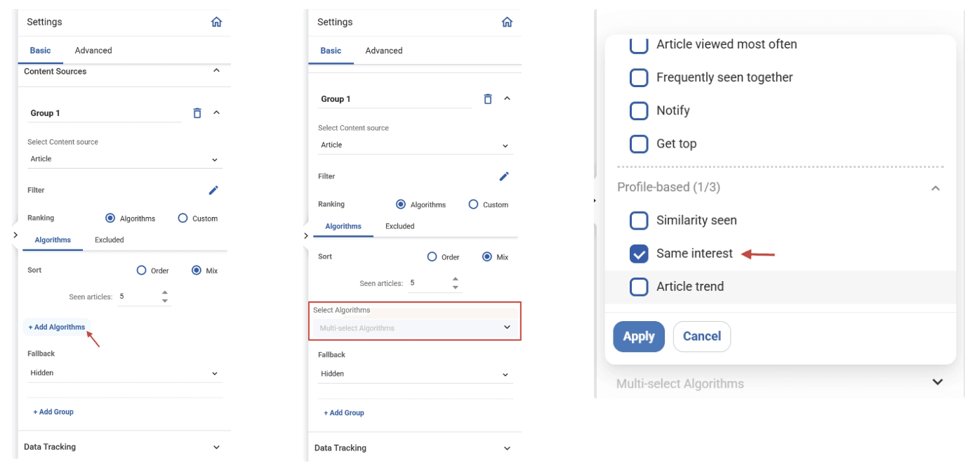The height and width of the screenshot is (475, 980).
Task: Check the Notify algorithm checkbox
Action: [x=639, y=110]
